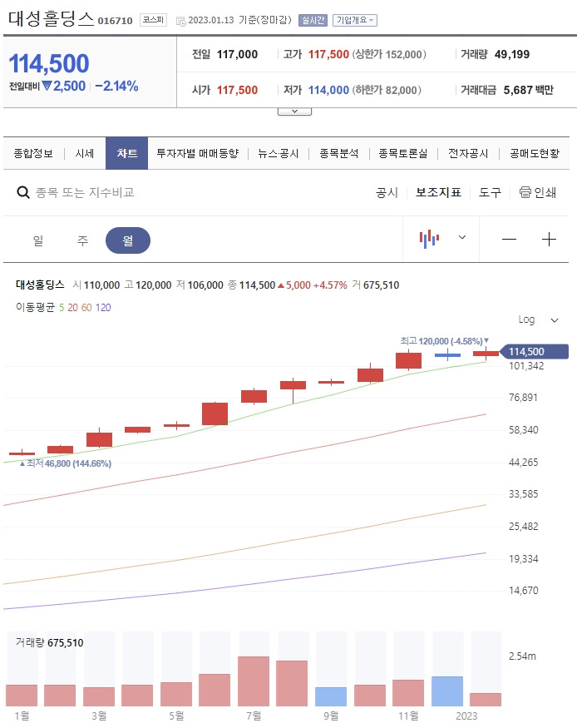The height and width of the screenshot is (728, 577).
Task: Click the blue September volume bar
Action: (x=331, y=696)
